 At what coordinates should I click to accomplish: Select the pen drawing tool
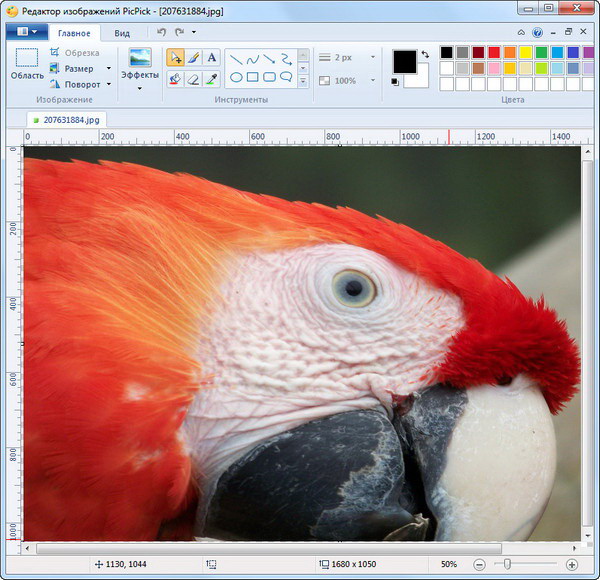193,58
